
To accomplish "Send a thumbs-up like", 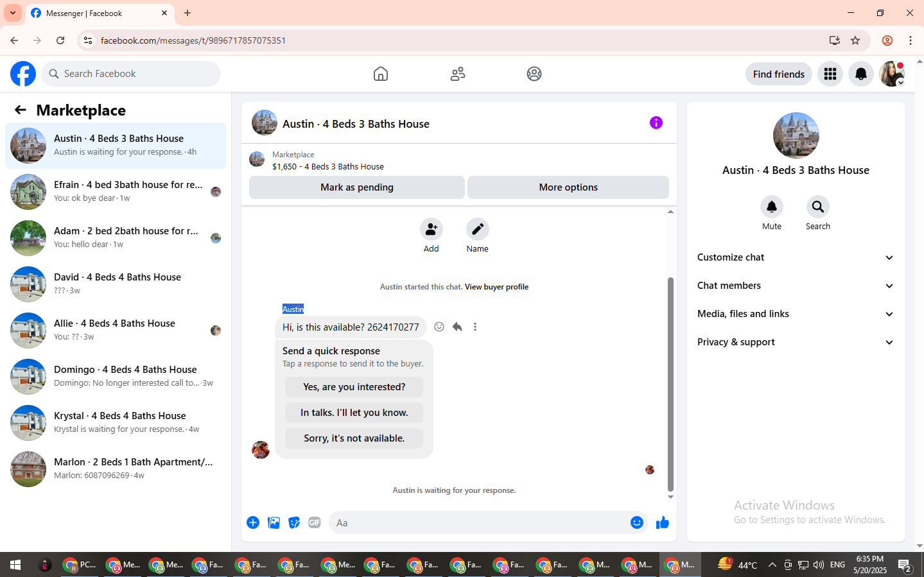I will (x=663, y=522).
